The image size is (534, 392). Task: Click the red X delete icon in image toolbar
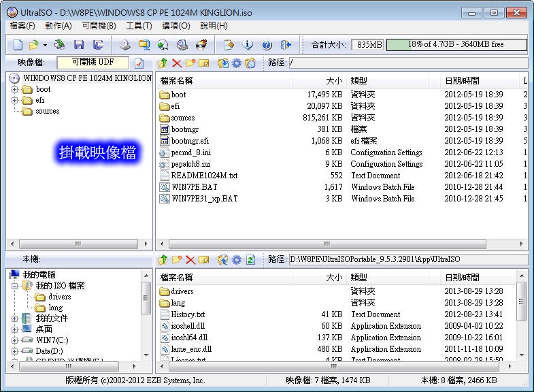(177, 63)
